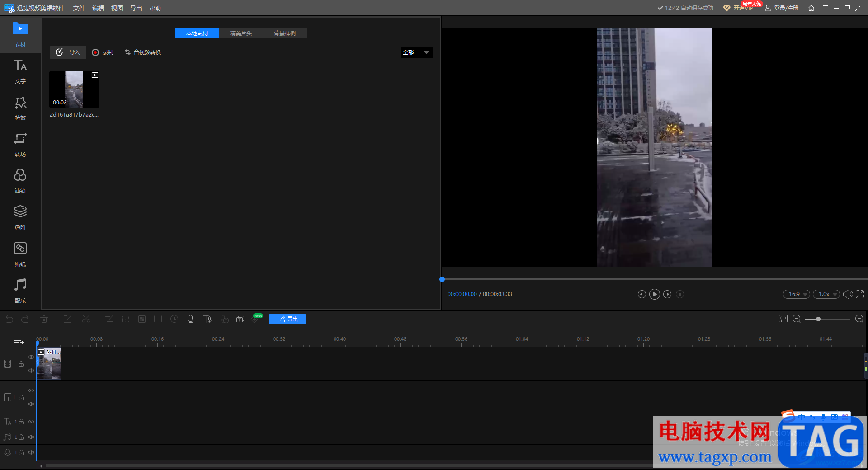The image size is (868, 470).
Task: Click the trash delete icon
Action: tap(44, 319)
